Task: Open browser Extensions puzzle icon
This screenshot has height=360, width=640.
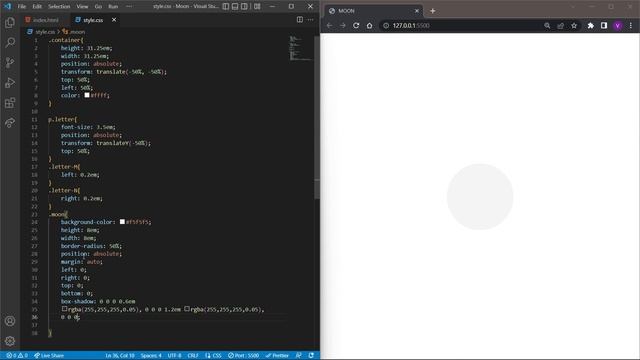Action: [x=591, y=25]
